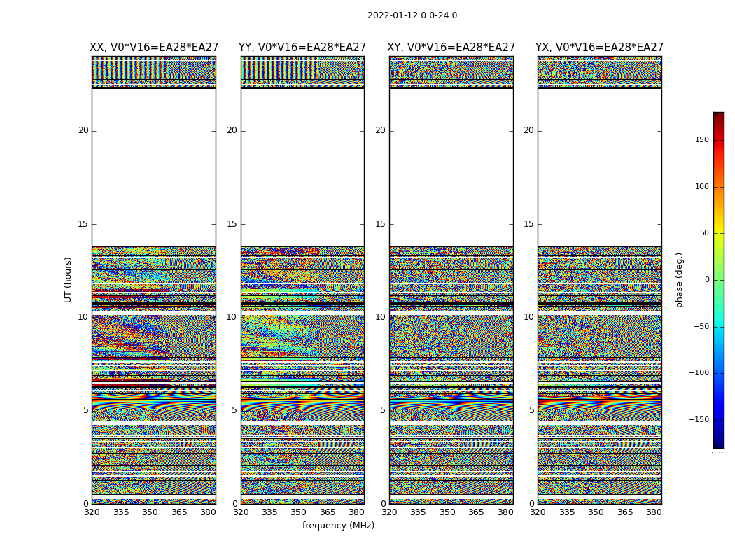Select the YY, V0*V16=EA28*EA27 panel title
Viewport: 735px width, 560px height.
(x=302, y=48)
